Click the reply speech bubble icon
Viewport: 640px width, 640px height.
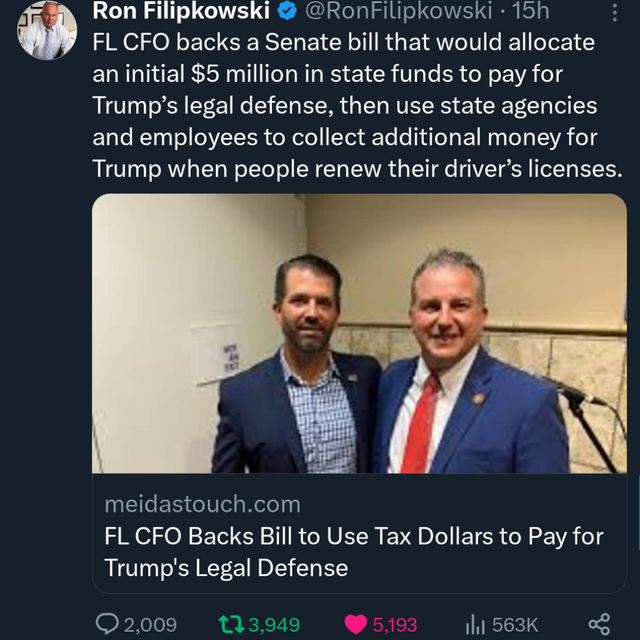click(x=106, y=623)
